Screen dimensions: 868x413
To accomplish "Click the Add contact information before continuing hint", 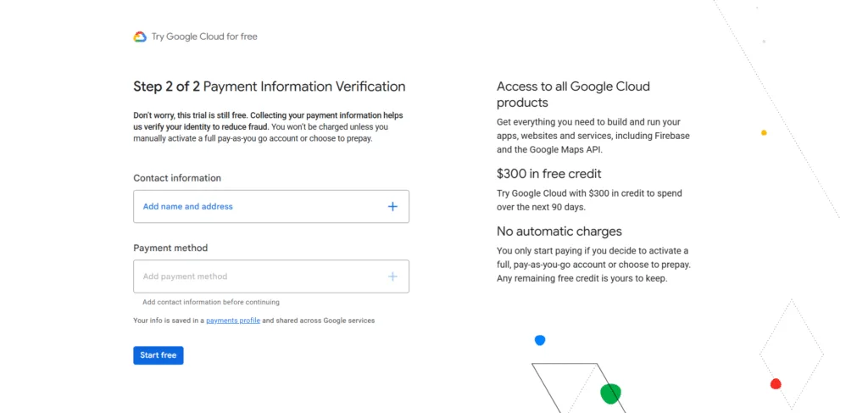I will tap(211, 302).
